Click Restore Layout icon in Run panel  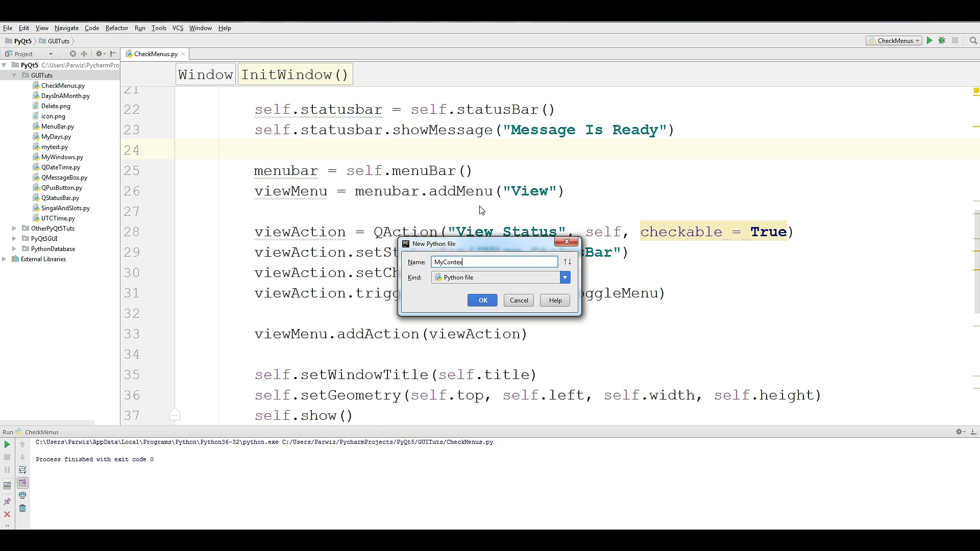[x=7, y=486]
